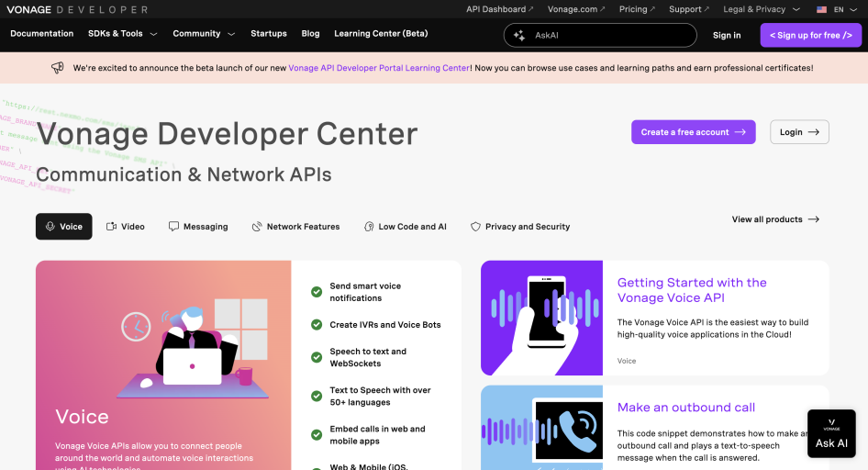This screenshot has height=470, width=868.
Task: Open View all products link
Action: coord(775,219)
